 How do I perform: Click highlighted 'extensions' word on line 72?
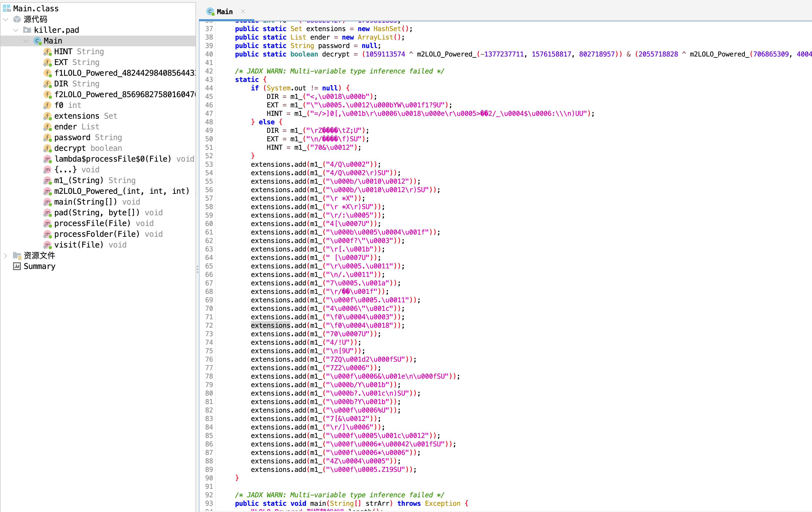pos(271,326)
